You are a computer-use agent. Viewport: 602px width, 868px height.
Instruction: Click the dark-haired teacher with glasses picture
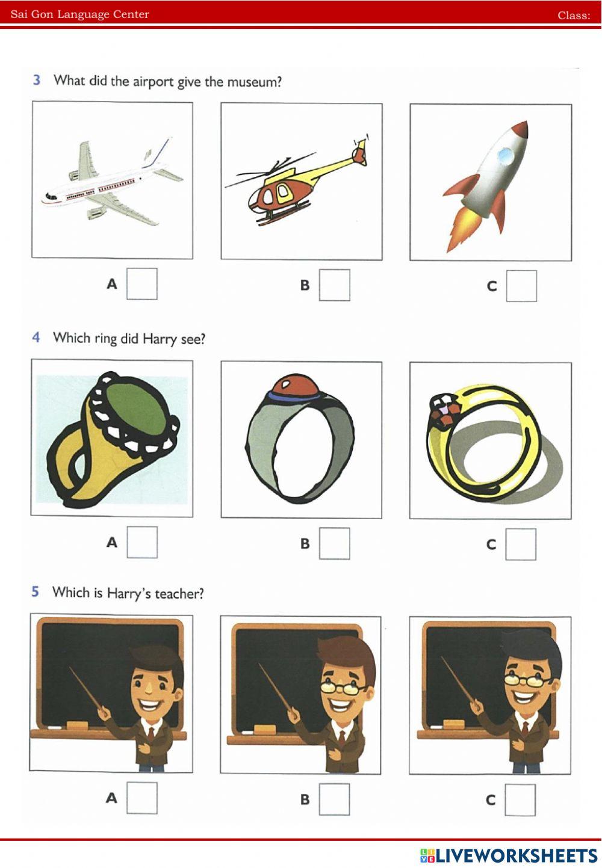pos(490,695)
